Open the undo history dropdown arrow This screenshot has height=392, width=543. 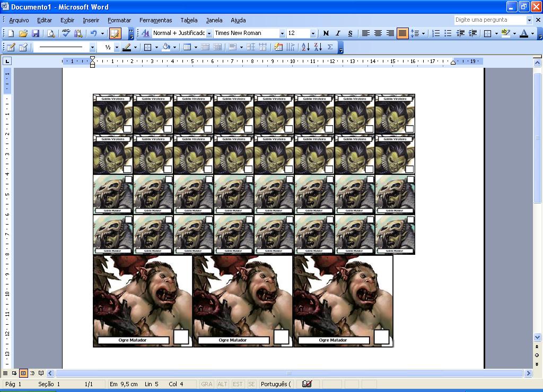coord(102,33)
